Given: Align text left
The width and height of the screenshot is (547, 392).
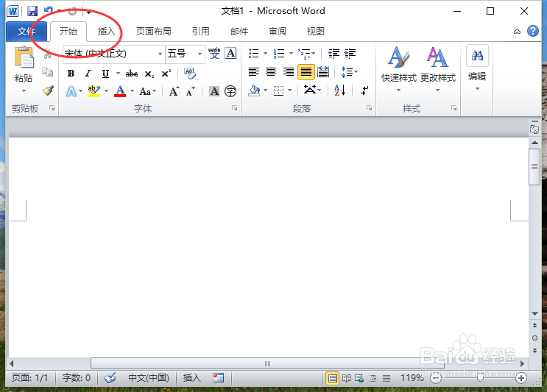Looking at the screenshot, I should (x=254, y=72).
